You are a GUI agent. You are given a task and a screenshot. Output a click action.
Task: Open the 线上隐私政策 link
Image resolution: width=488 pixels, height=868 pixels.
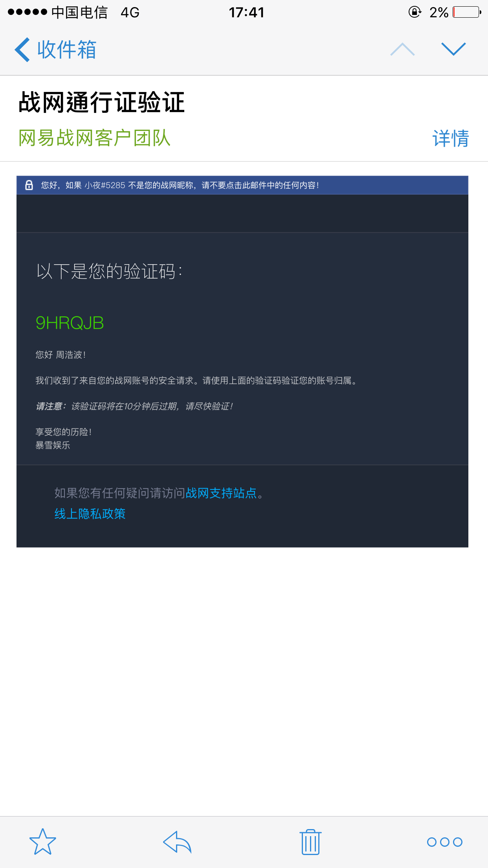pos(90,513)
